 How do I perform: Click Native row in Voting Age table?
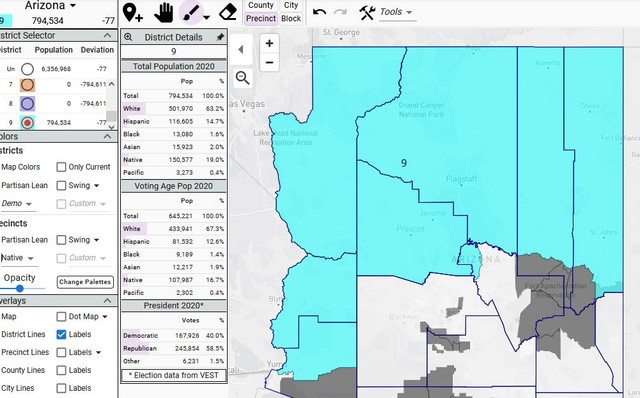point(174,280)
